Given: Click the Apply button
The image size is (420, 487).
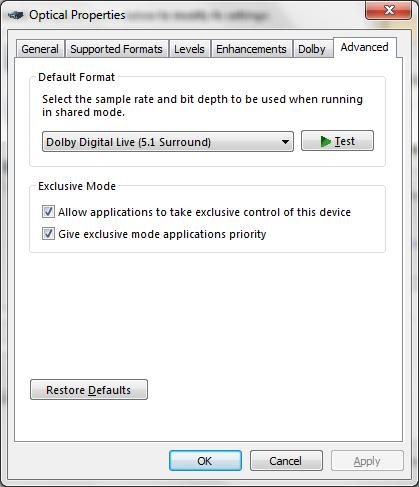Looking at the screenshot, I should (367, 461).
